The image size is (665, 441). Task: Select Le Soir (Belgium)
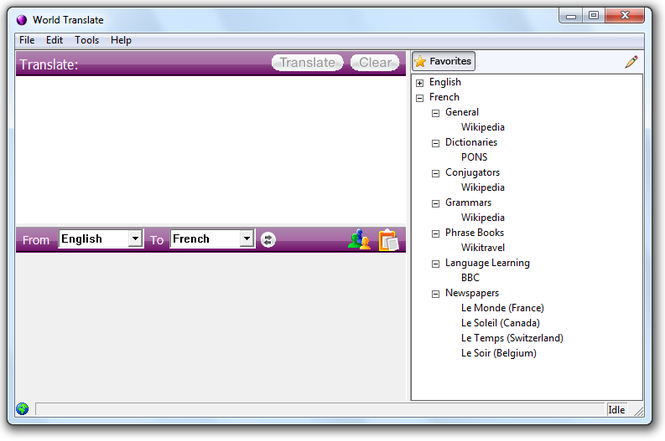click(499, 353)
